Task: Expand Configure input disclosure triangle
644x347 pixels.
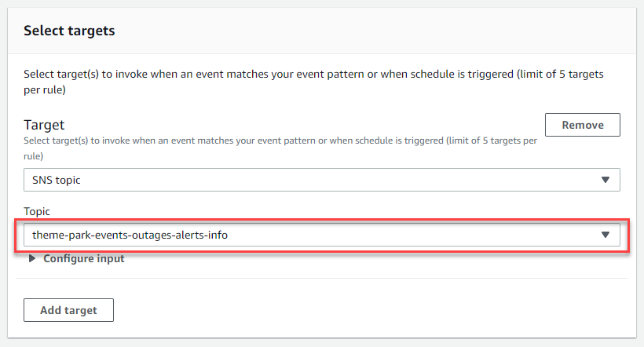Action: (31, 259)
